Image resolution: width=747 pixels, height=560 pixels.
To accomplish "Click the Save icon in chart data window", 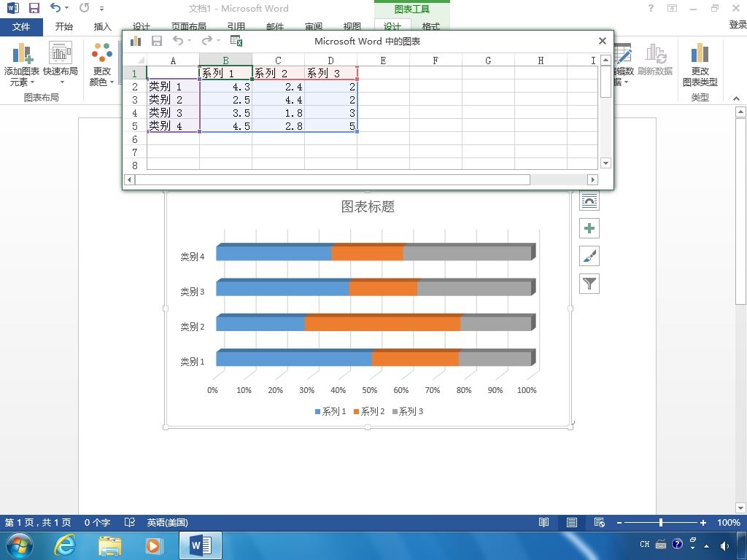I will pyautogui.click(x=157, y=41).
